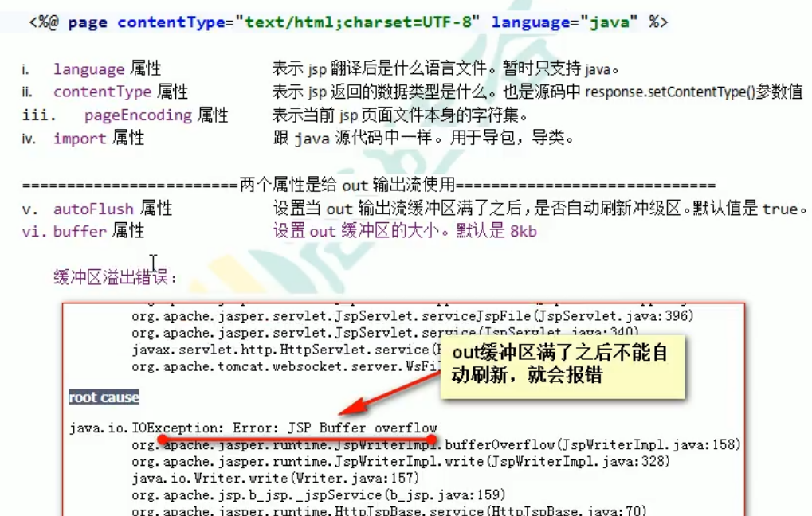The image size is (812, 516).
Task: Click the "text/html;charset=UTF-8" string value
Action: [357, 22]
